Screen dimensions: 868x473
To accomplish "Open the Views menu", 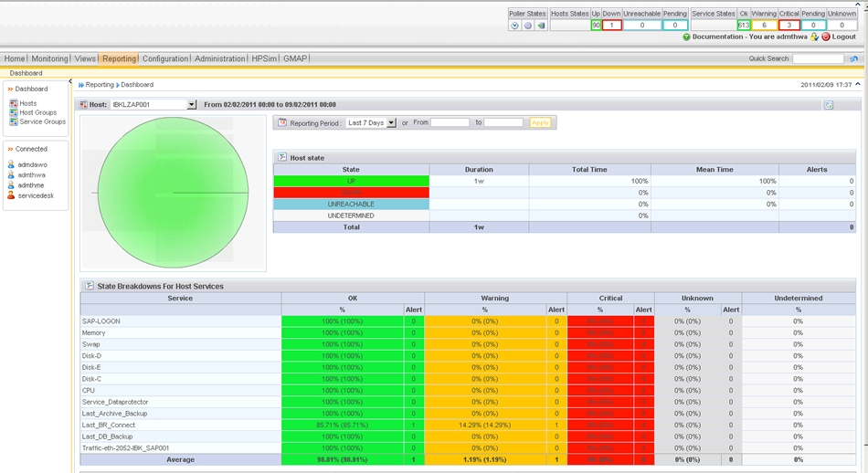I will [x=85, y=58].
